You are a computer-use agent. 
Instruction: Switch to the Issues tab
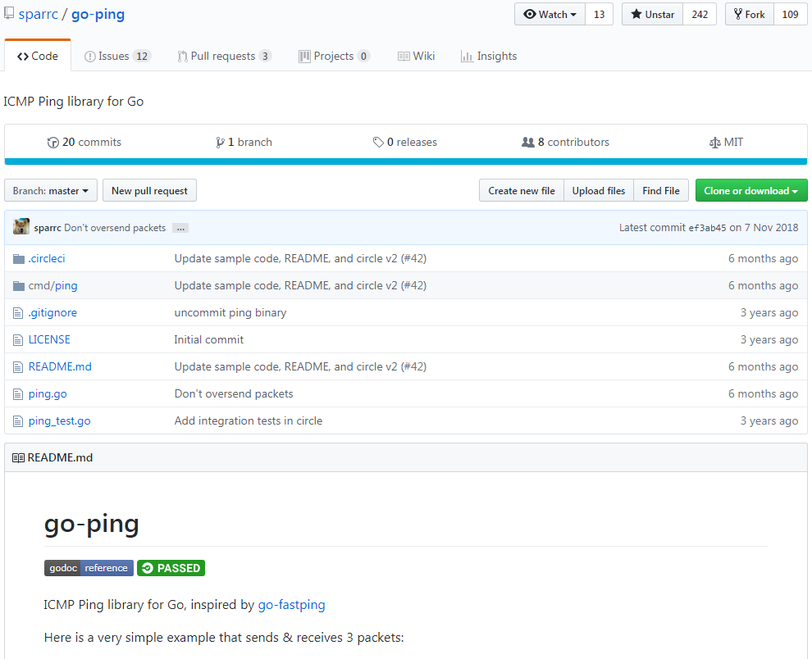click(x=117, y=57)
